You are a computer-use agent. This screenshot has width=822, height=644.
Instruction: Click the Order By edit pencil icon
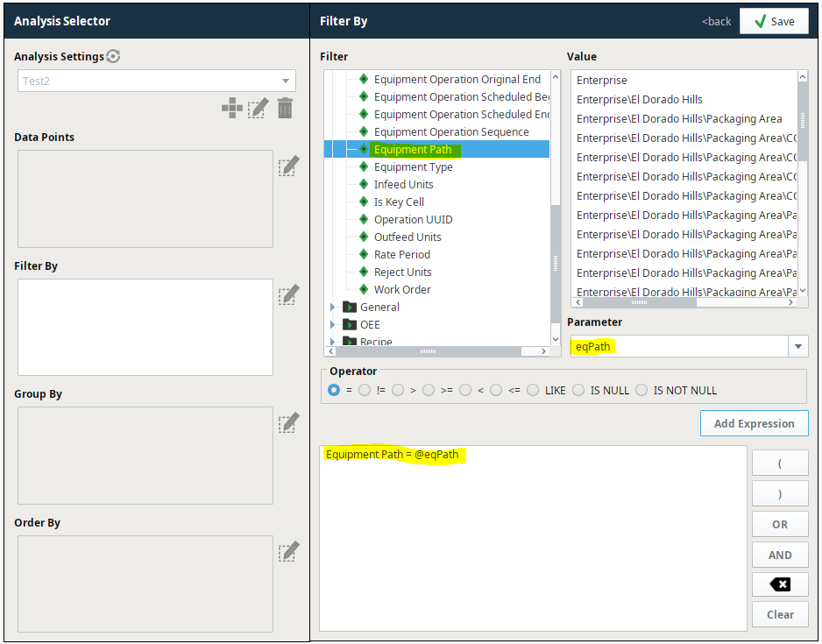point(288,551)
